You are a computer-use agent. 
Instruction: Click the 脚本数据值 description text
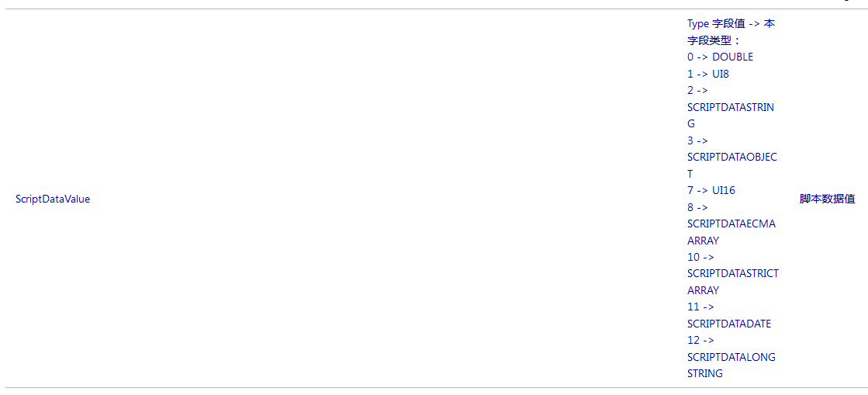(x=827, y=199)
